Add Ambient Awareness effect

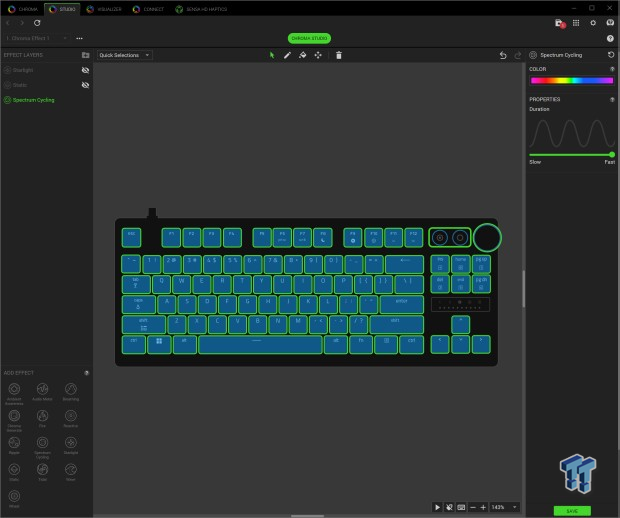14,393
